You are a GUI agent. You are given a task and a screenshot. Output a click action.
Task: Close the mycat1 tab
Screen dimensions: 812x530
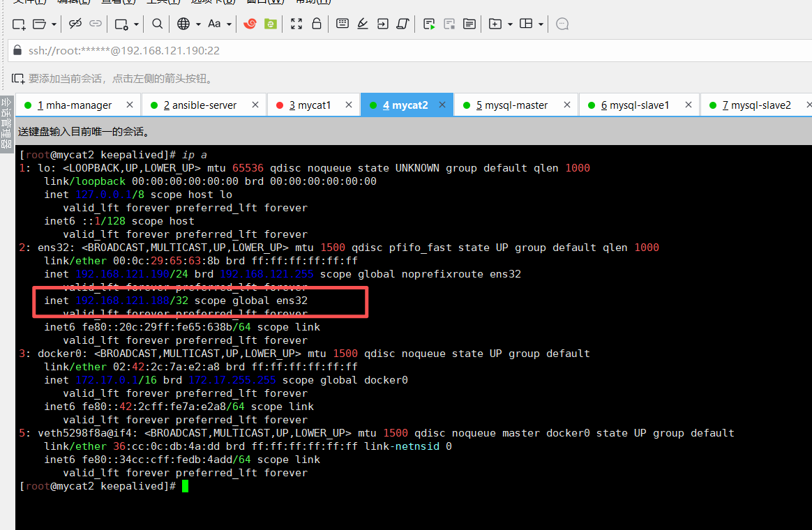(x=349, y=105)
